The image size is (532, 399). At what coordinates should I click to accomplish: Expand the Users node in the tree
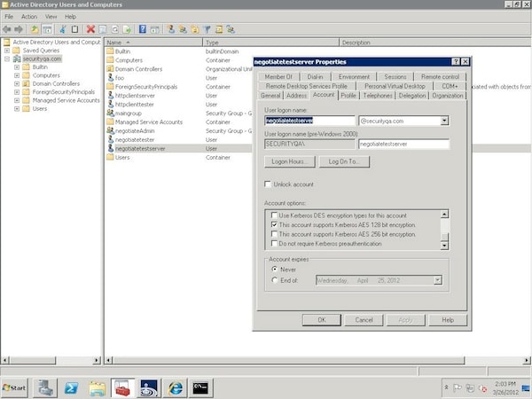pos(17,108)
